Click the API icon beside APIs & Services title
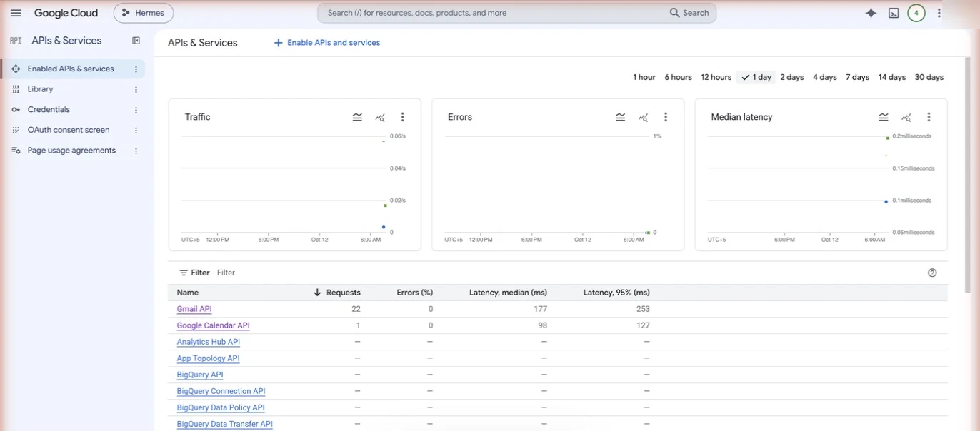Image resolution: width=980 pixels, height=431 pixels. coord(16,41)
